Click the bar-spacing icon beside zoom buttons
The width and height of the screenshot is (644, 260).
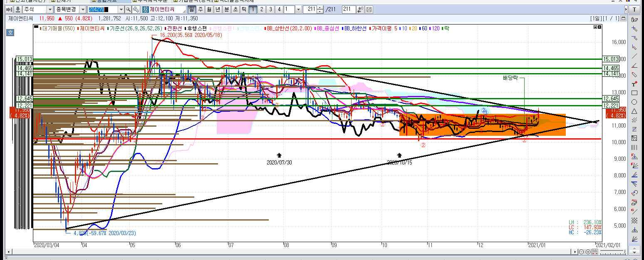click(595, 252)
